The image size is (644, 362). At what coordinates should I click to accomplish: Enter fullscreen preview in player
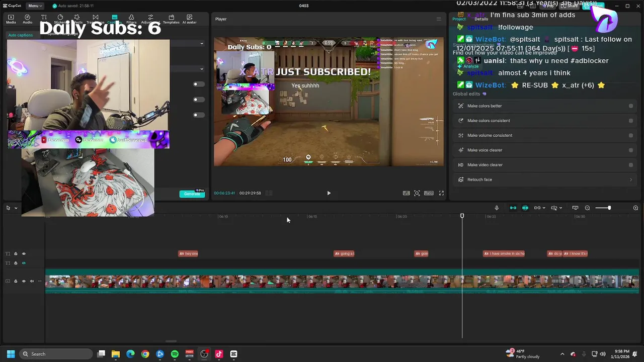point(441,193)
